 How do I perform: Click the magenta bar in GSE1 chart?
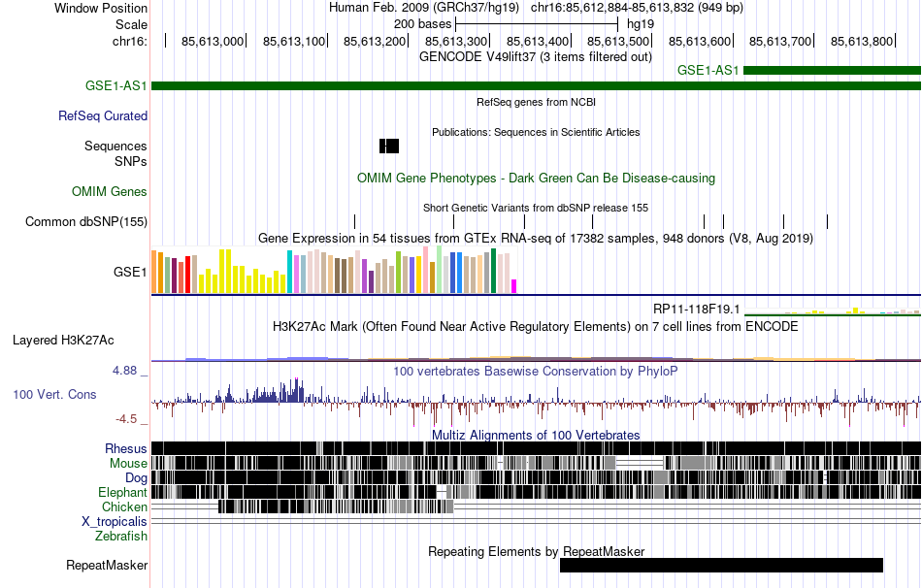(514, 286)
